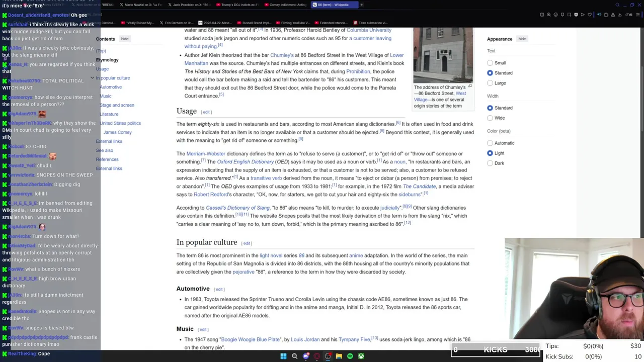The height and width of the screenshot is (362, 644).
Task: Select Wide width radio
Action: click(490, 118)
